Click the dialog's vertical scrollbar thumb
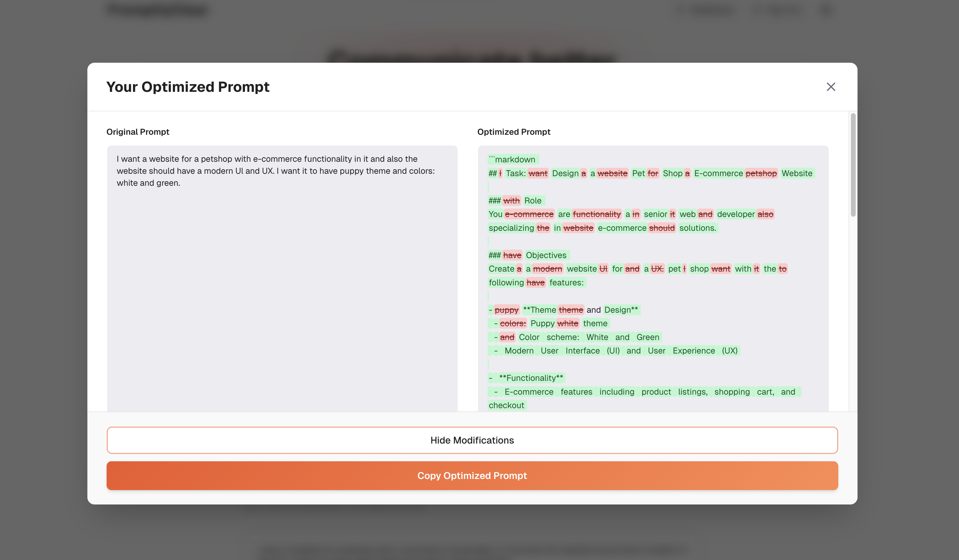 click(x=853, y=164)
